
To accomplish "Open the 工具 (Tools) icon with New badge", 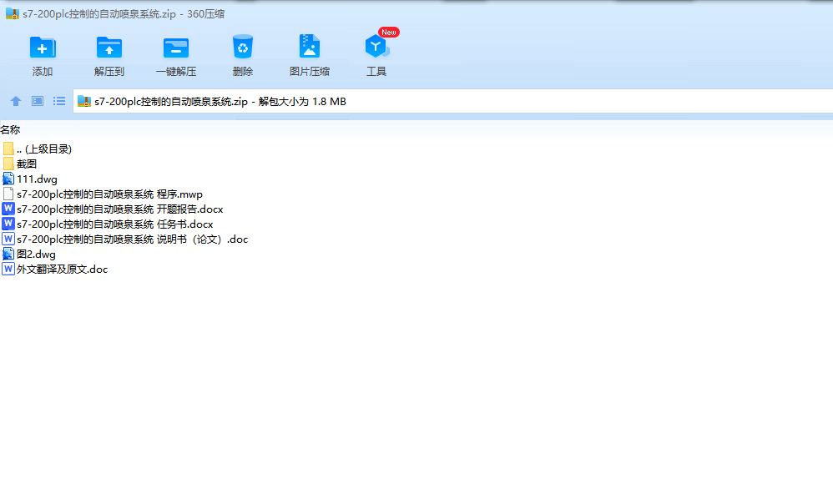I will [376, 47].
